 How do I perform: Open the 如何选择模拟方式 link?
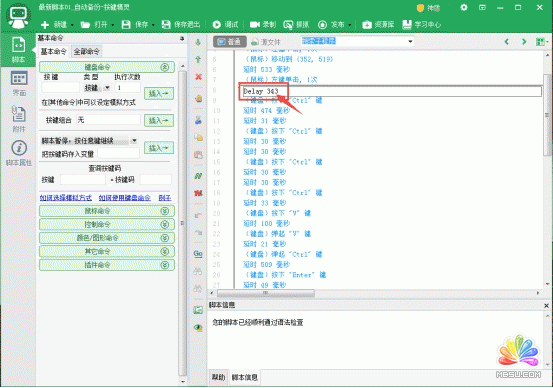coord(66,198)
